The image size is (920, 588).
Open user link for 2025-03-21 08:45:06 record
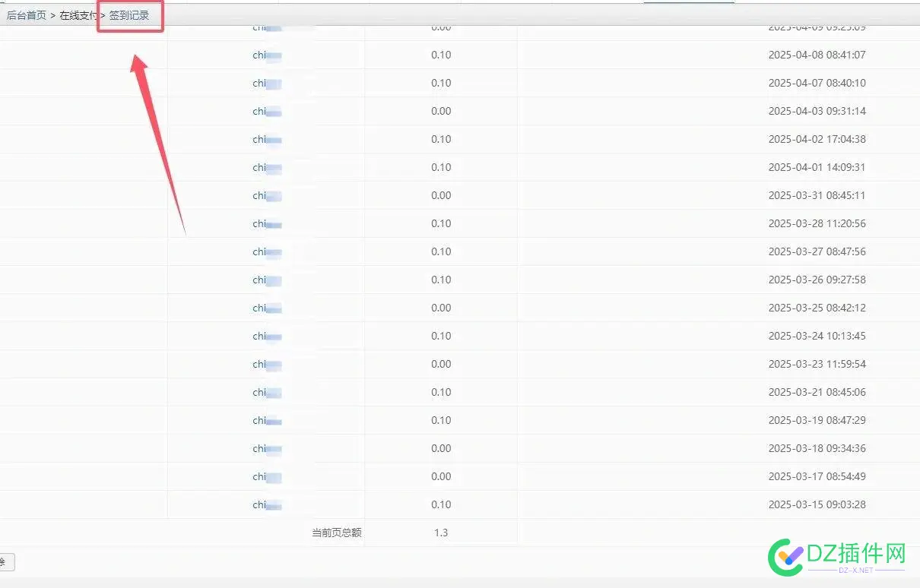266,392
